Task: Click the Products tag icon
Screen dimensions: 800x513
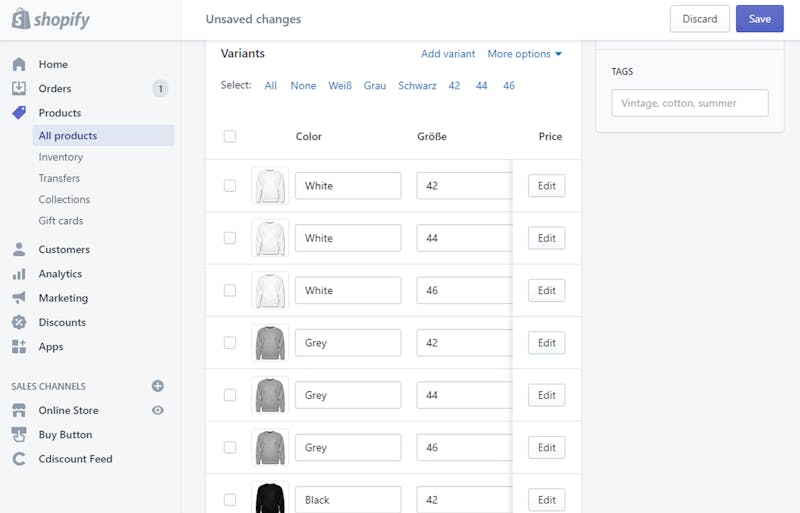Action: (19, 112)
